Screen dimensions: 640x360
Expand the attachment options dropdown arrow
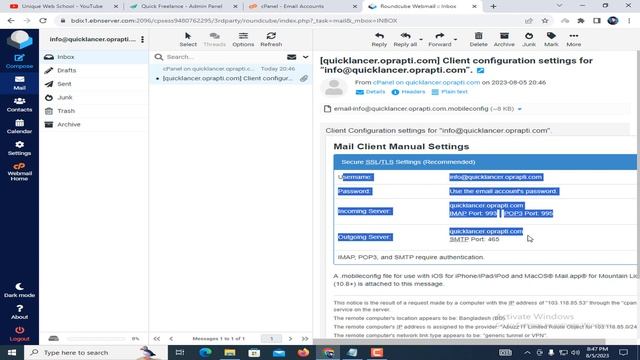520,109
